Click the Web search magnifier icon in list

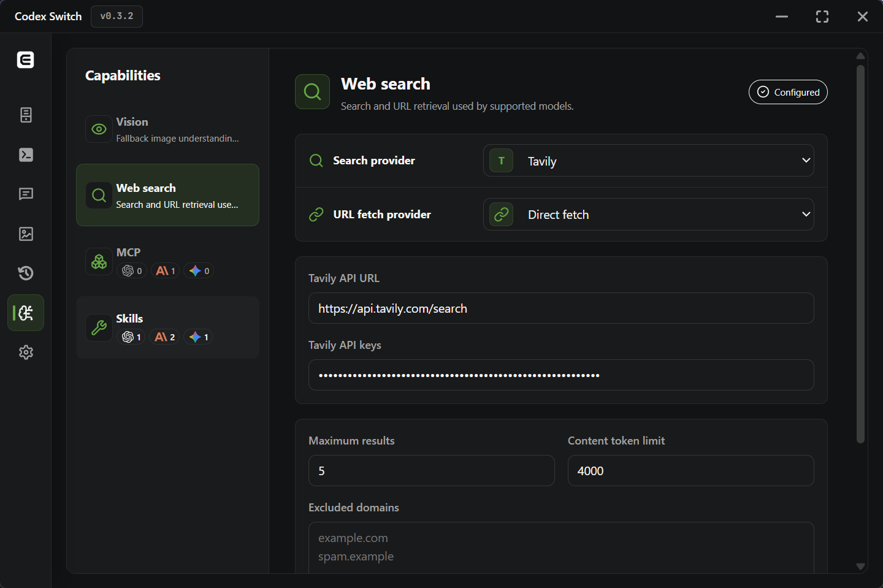click(x=99, y=195)
